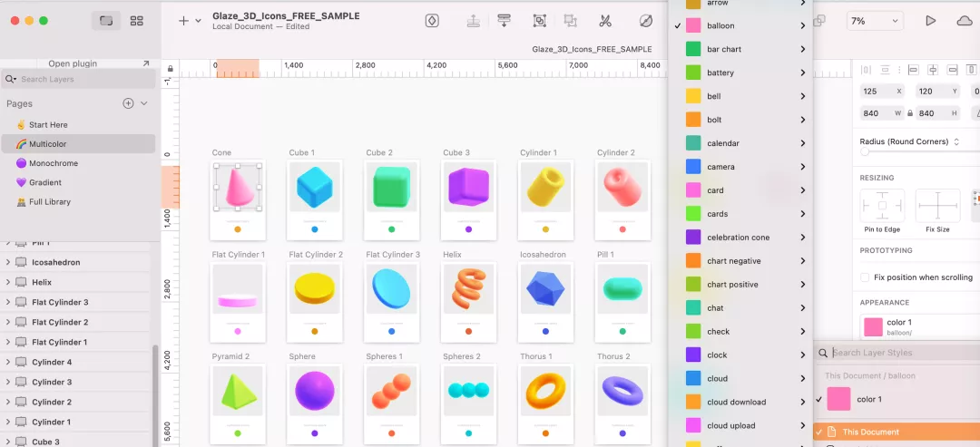This screenshot has width=980, height=447.
Task: Open the 7% zoom dropdown
Action: coord(875,21)
